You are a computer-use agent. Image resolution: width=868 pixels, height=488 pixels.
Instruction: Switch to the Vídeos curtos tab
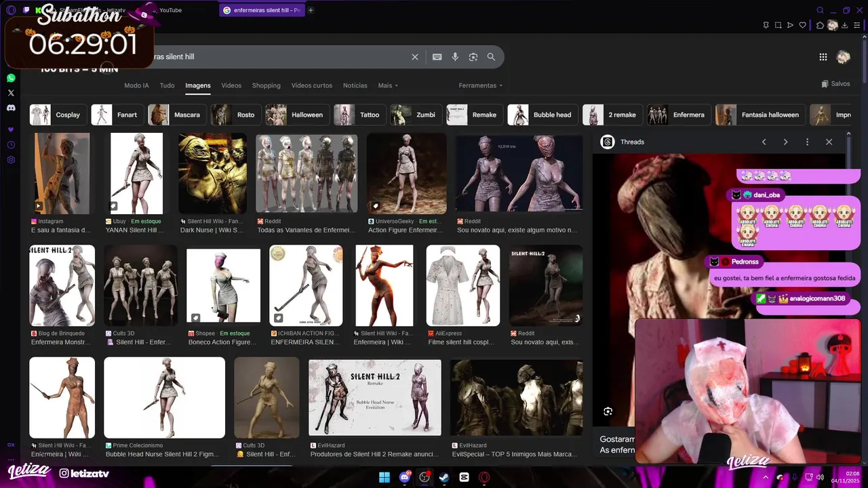(x=311, y=85)
